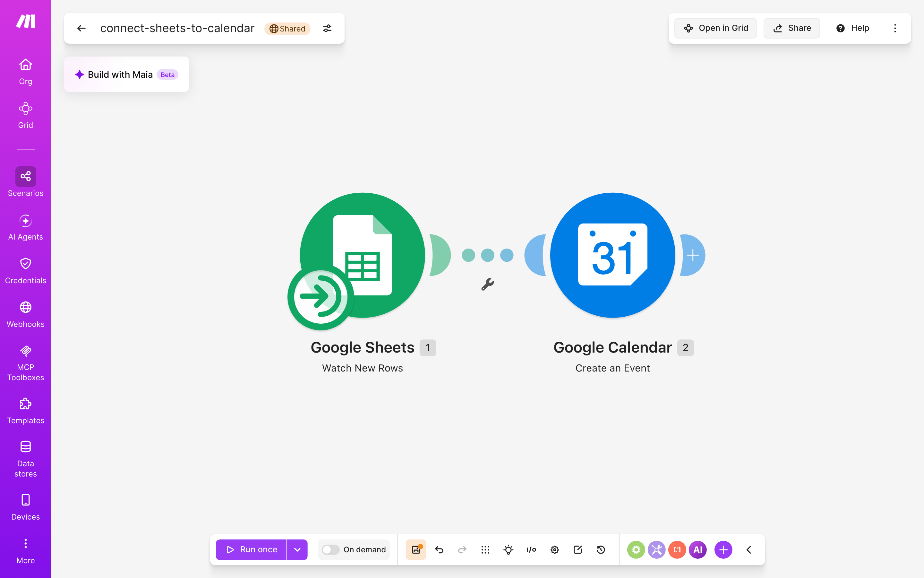Open scenario settings sliders icon
Image resolution: width=924 pixels, height=578 pixels.
coord(327,28)
